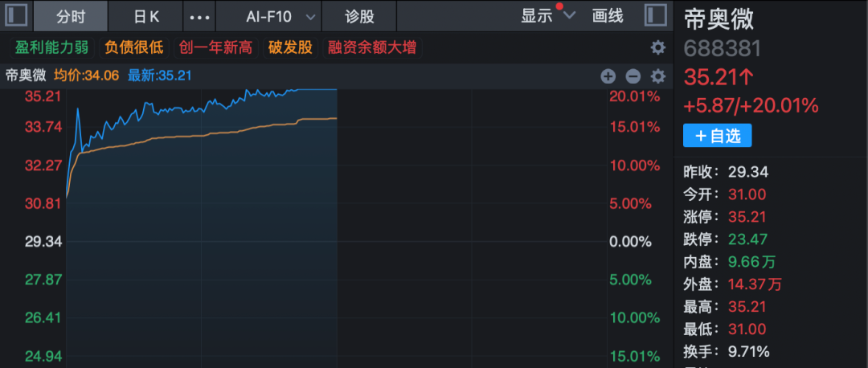The height and width of the screenshot is (368, 868).
Task: Open the 创一年新高 tag
Action: pos(215,47)
